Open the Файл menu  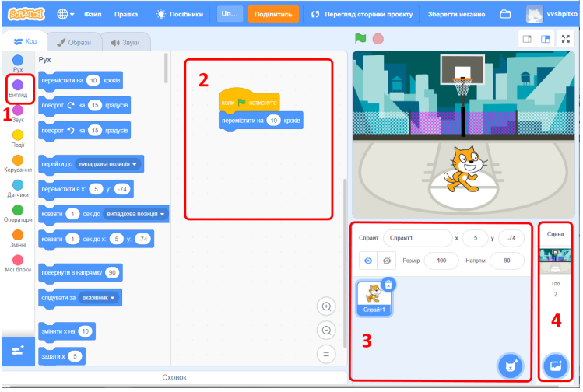[93, 14]
